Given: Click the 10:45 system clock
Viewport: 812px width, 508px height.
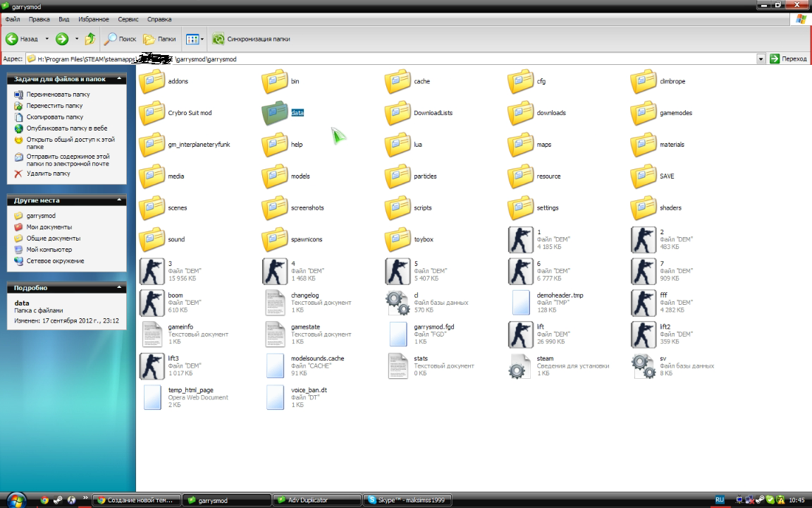Looking at the screenshot, I should click(796, 500).
